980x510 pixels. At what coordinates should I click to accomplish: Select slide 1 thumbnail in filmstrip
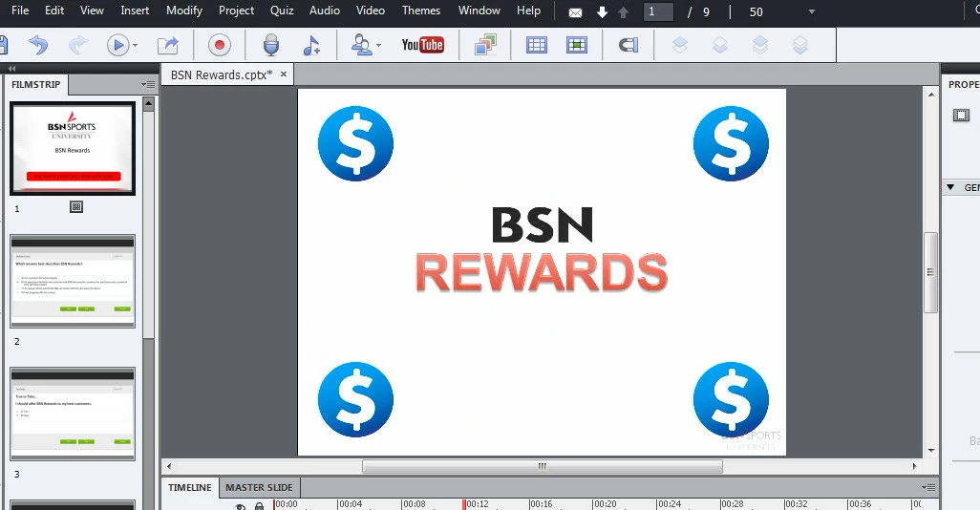(x=73, y=149)
